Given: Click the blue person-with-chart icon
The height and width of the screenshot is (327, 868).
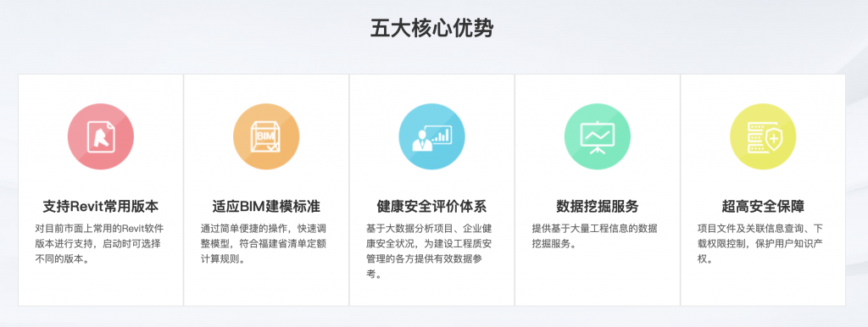Looking at the screenshot, I should (x=431, y=136).
